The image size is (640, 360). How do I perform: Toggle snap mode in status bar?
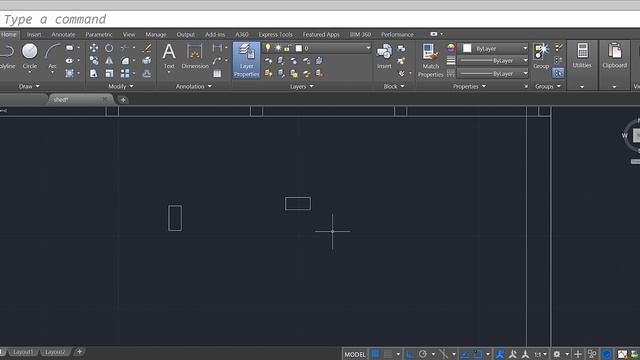tap(388, 354)
